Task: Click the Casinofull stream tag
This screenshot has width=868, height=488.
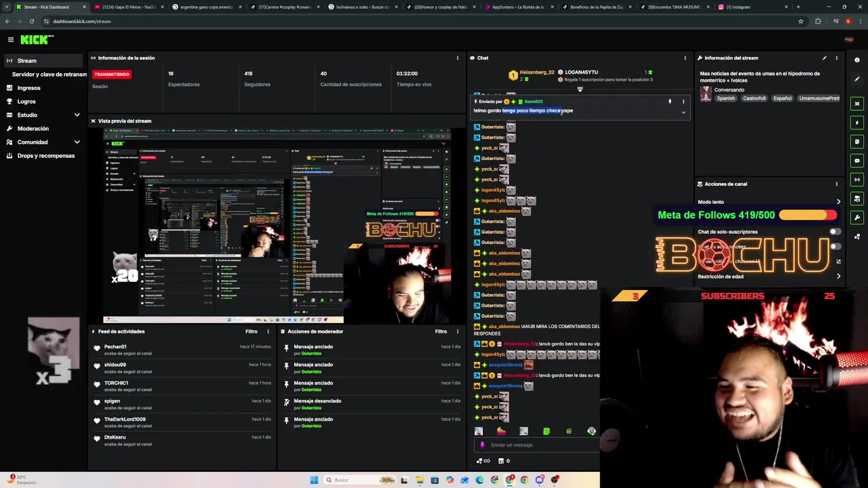Action: pyautogui.click(x=754, y=98)
